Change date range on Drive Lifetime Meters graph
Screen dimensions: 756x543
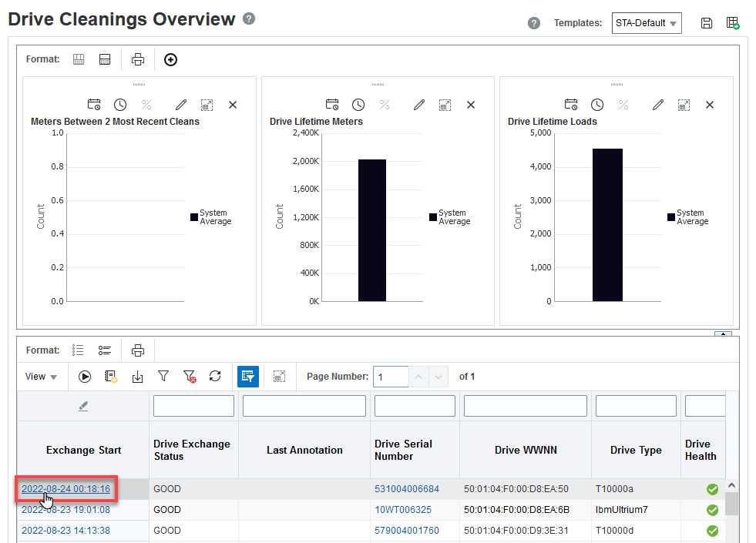[x=332, y=105]
